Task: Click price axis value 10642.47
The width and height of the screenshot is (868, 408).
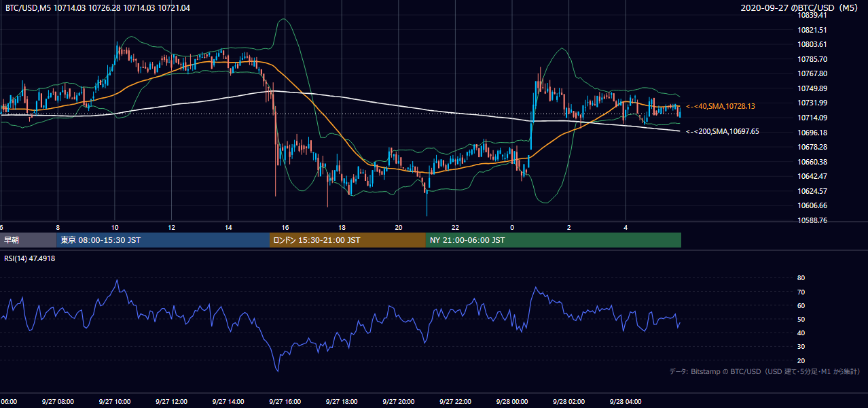Action: 812,176
